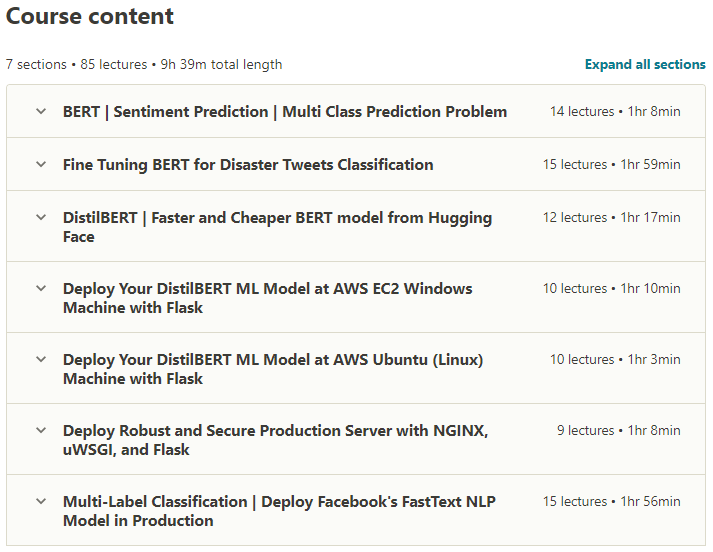
Task: Click chevron beside NGINX uWSGI section
Action: [x=41, y=430]
